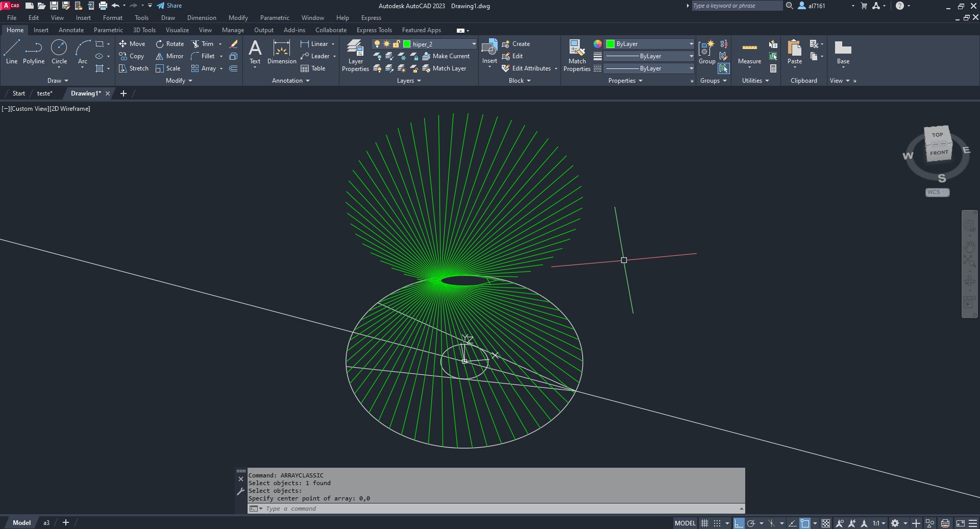The width and height of the screenshot is (980, 529).
Task: Toggle Ortho mode in status bar
Action: pyautogui.click(x=739, y=523)
